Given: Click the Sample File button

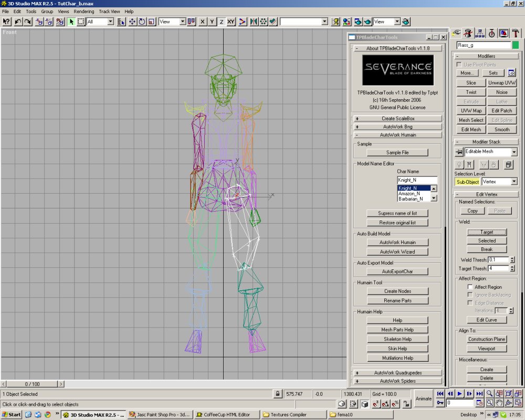Looking at the screenshot, I should (397, 152).
